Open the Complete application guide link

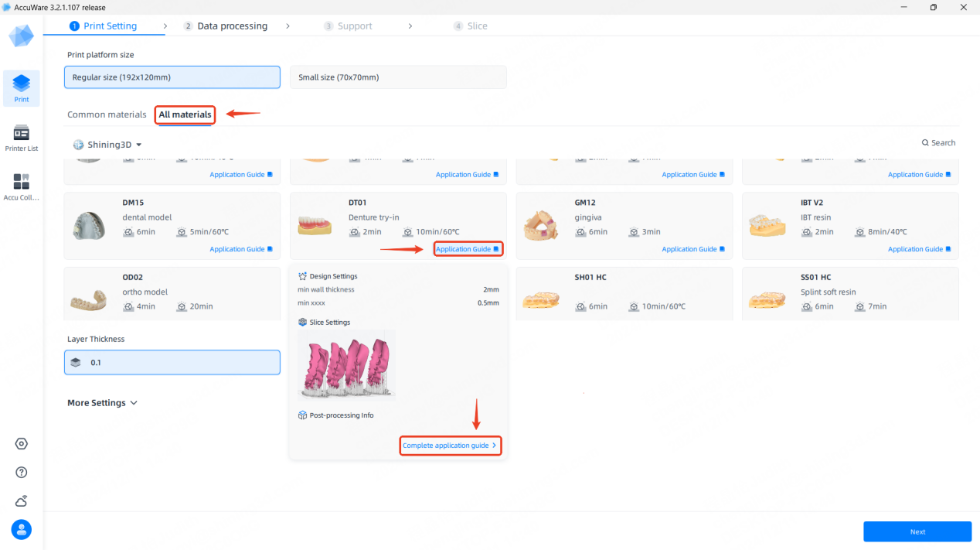pyautogui.click(x=450, y=446)
